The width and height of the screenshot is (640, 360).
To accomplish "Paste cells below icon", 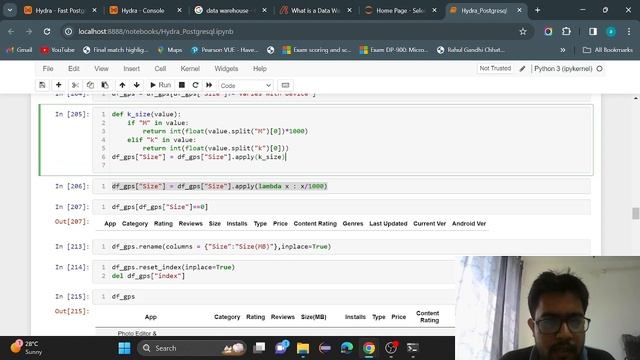I will [x=105, y=85].
